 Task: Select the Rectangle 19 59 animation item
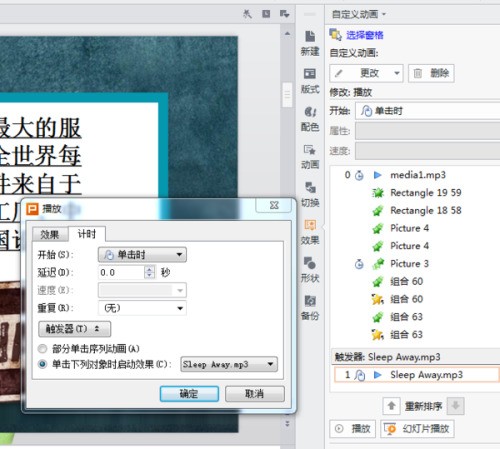426,193
